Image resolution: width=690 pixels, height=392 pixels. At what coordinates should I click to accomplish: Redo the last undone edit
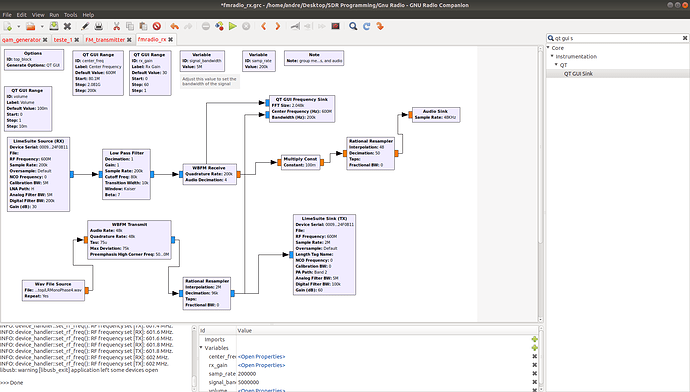tap(188, 26)
